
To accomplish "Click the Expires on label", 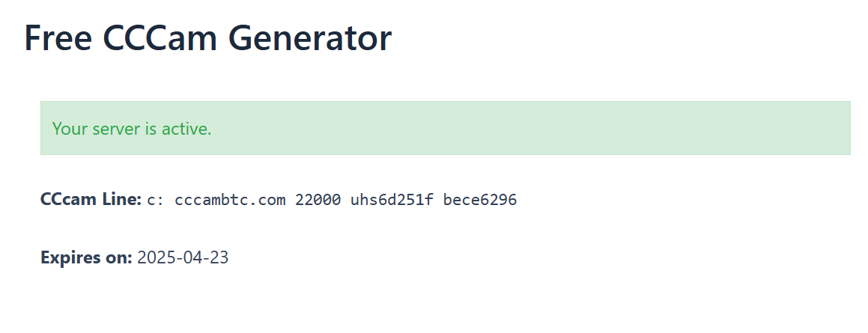I will pyautogui.click(x=86, y=257).
